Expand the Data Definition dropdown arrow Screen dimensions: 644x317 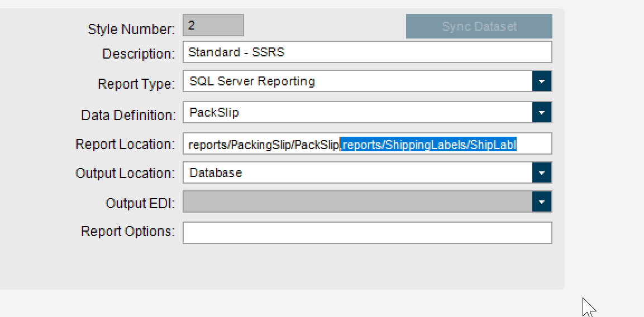click(x=542, y=112)
